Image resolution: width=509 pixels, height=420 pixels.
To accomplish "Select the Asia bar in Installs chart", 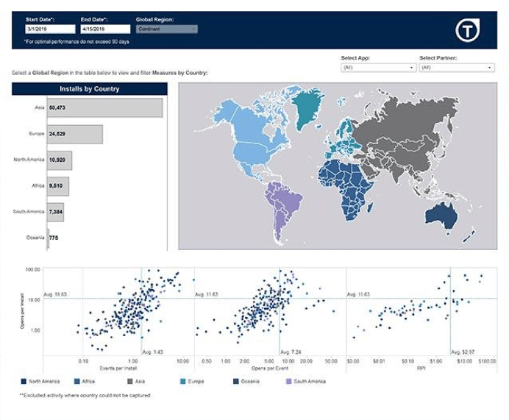I will 105,108.
